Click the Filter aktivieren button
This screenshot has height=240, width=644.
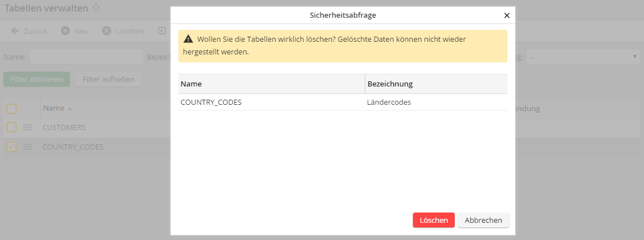click(x=37, y=79)
